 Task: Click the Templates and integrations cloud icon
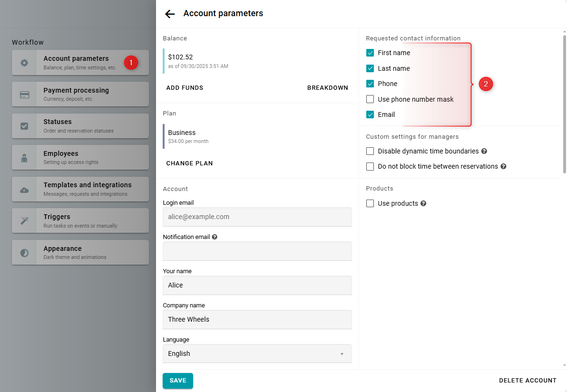click(x=24, y=190)
